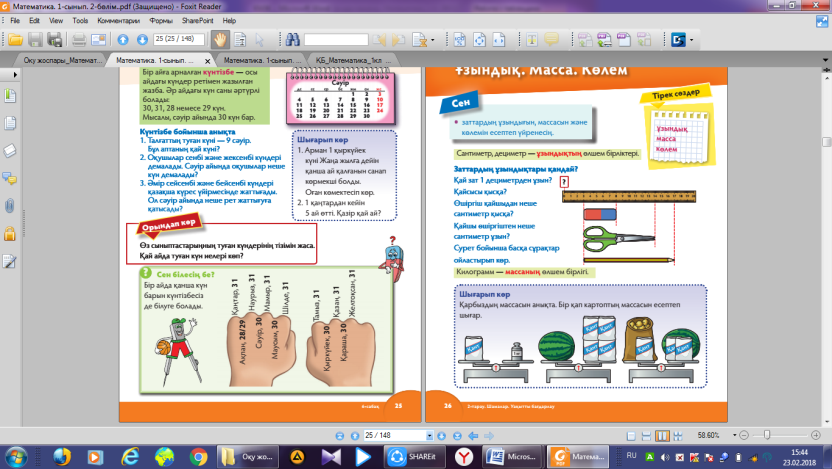Image resolution: width=832 pixels, height=469 pixels.
Task: Open the Комментарии menu
Action: [118, 21]
